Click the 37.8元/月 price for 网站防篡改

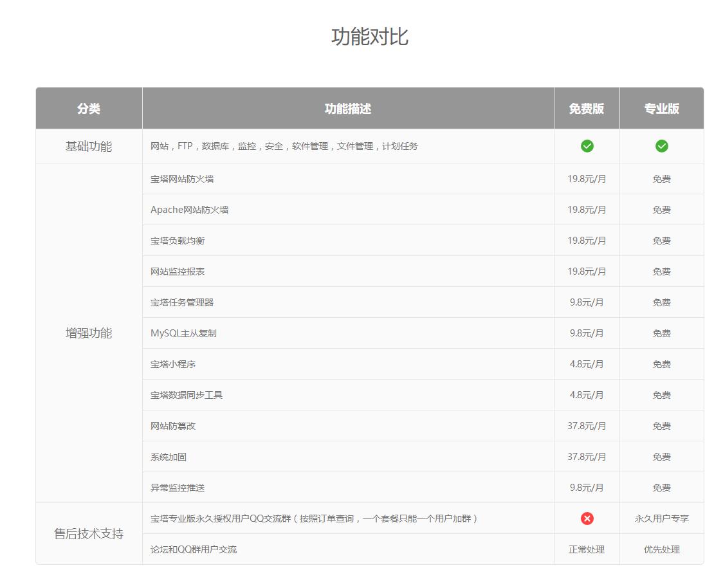pos(587,426)
